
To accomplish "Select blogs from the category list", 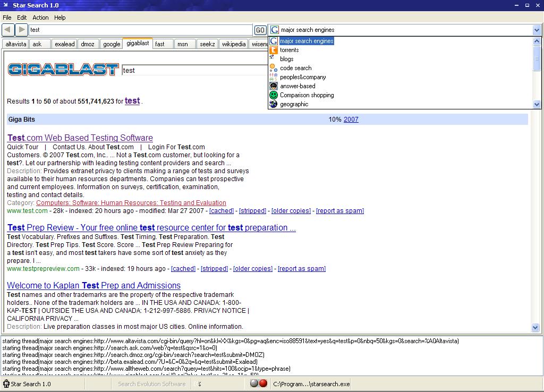I will click(x=286, y=59).
